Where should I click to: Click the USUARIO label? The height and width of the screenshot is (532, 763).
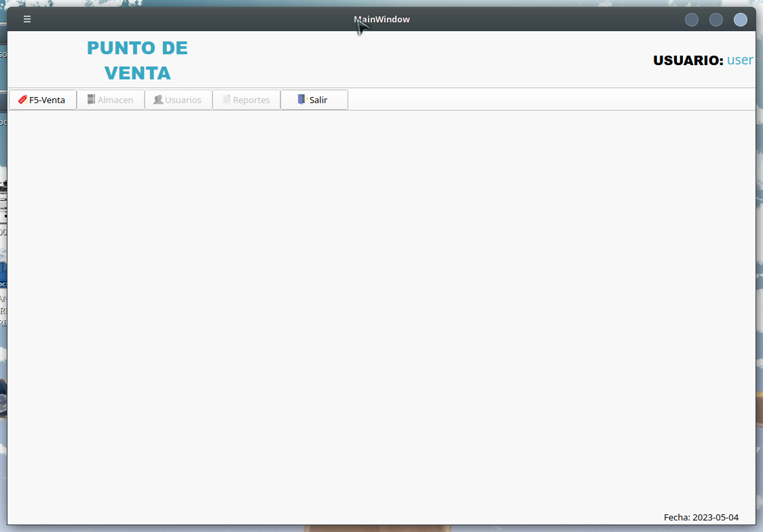pyautogui.click(x=688, y=60)
